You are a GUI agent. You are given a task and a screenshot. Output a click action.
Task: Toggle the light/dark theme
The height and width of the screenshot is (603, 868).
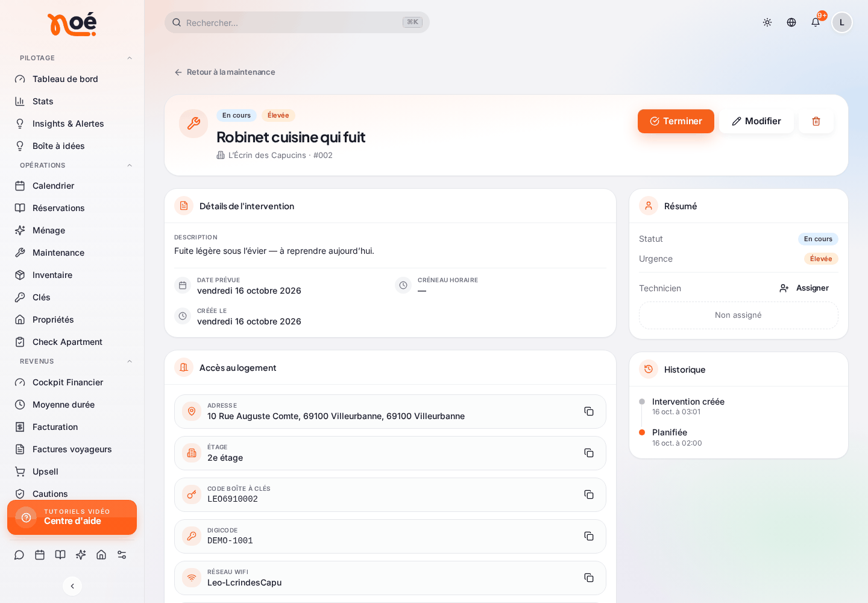(x=767, y=22)
